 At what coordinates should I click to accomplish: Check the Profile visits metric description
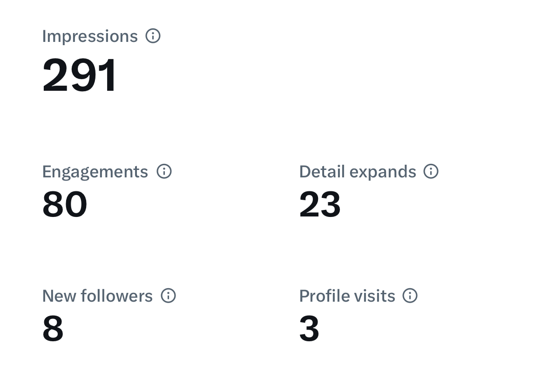point(410,296)
